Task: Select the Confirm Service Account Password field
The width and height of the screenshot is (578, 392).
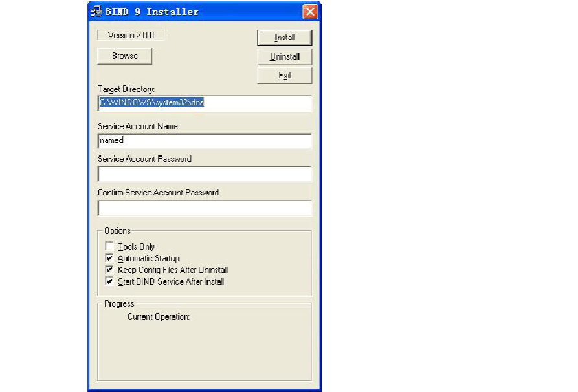Action: point(204,208)
